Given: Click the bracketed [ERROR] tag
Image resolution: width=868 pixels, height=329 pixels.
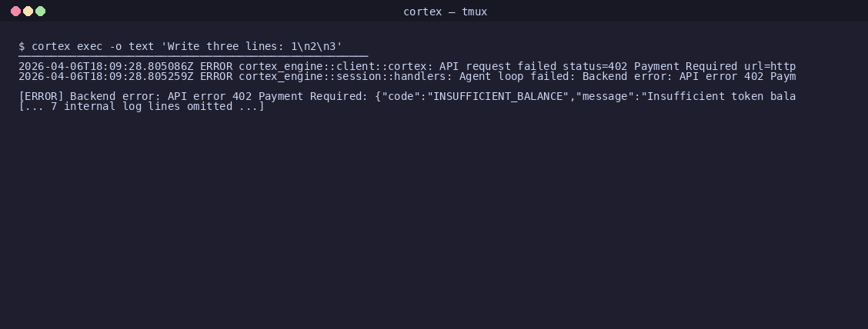Looking at the screenshot, I should tap(41, 96).
